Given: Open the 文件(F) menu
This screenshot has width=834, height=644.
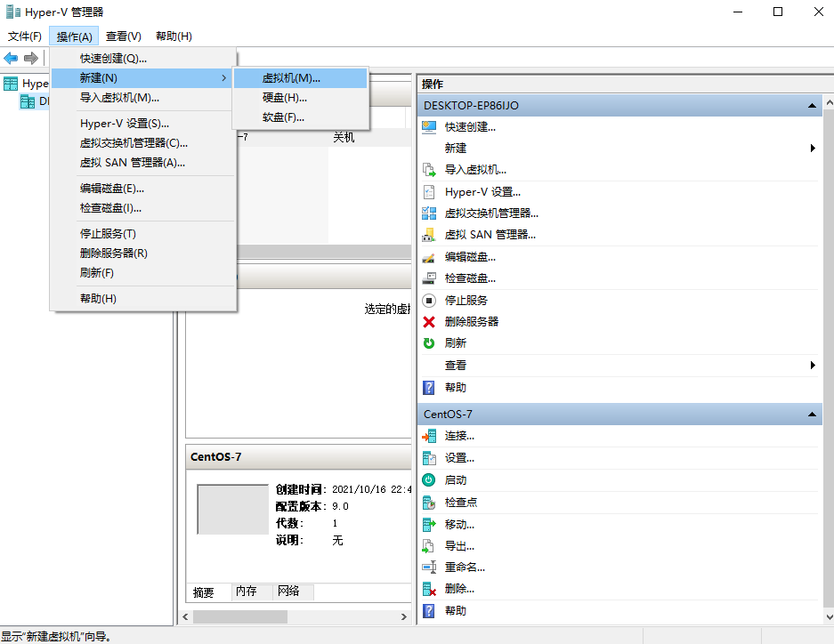Looking at the screenshot, I should 25,36.
